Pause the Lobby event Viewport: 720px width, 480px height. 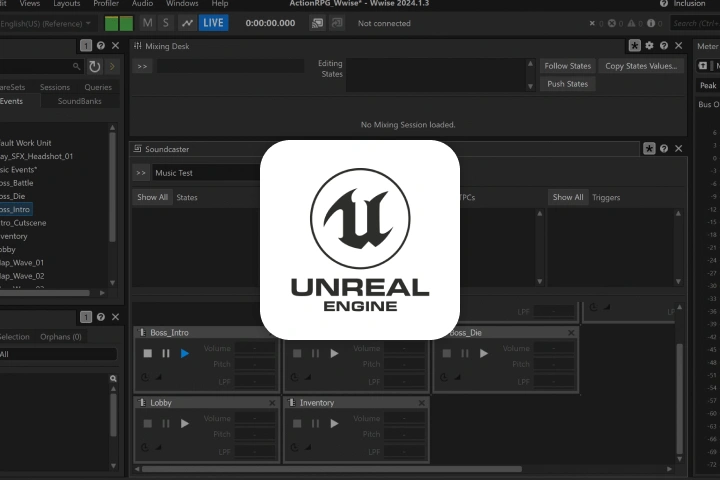click(x=166, y=424)
